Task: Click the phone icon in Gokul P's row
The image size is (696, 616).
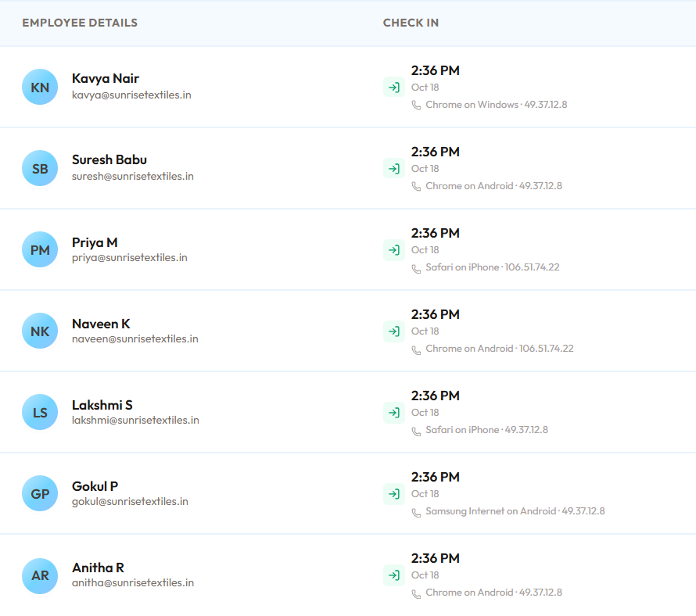Action: (416, 513)
